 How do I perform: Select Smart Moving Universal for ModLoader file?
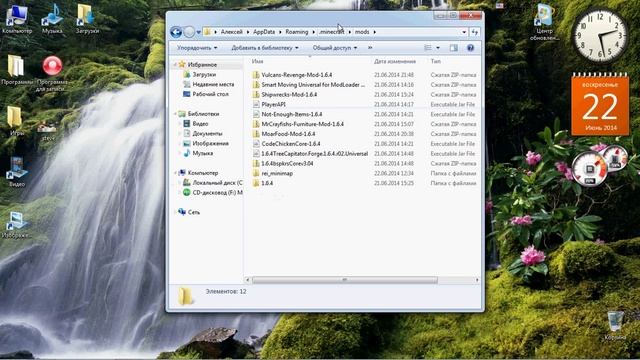pos(313,84)
